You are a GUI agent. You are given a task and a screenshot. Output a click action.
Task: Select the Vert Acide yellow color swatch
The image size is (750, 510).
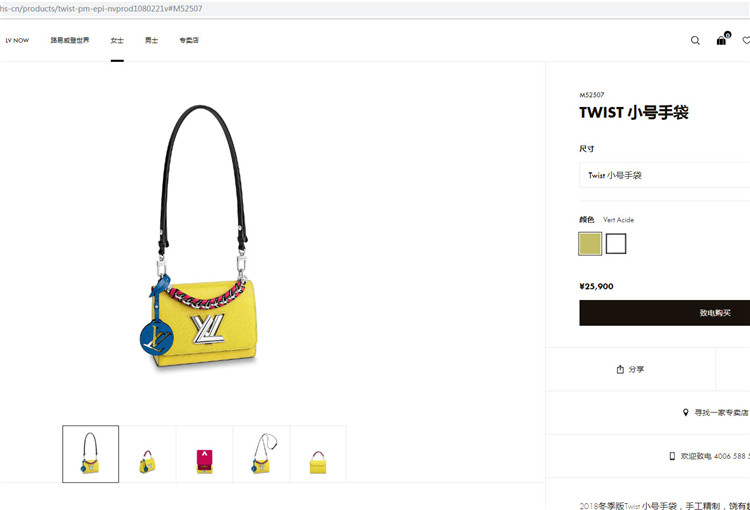(x=590, y=244)
